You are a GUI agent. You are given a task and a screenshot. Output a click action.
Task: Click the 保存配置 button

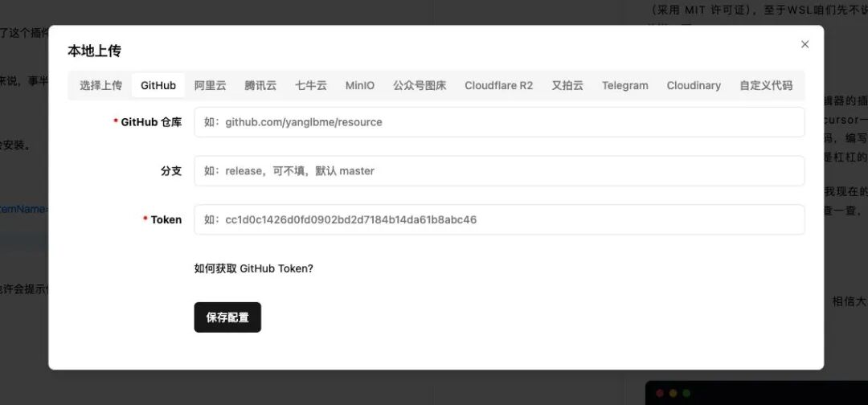tap(227, 317)
